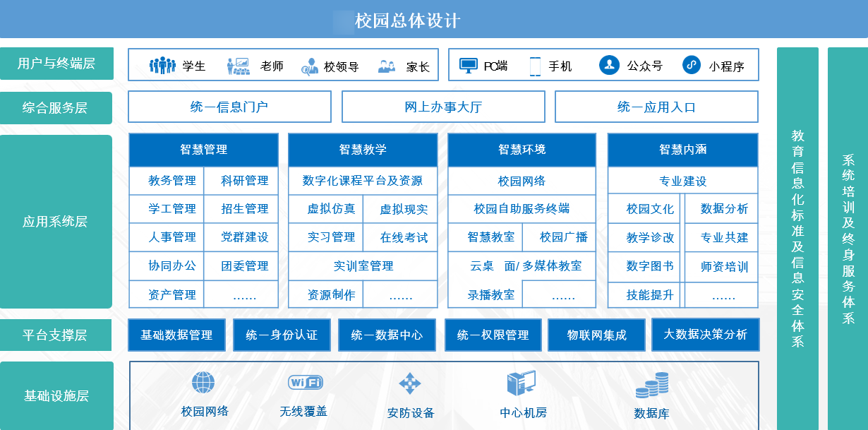Select the 手机 phone icon
The width and height of the screenshot is (868, 430).
[535, 66]
